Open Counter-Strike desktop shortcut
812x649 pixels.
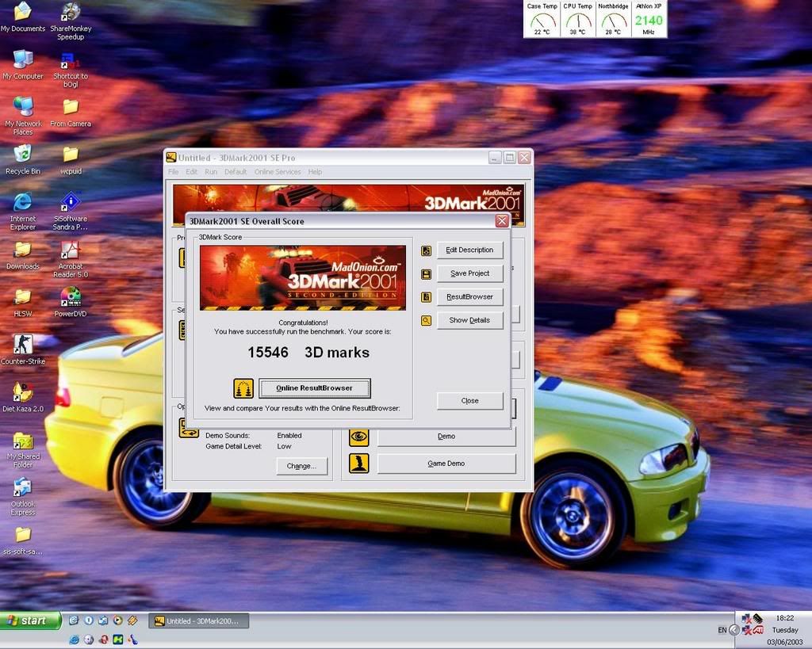pyautogui.click(x=23, y=345)
